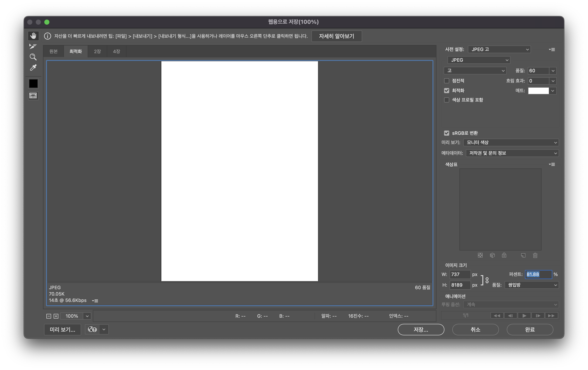Click the 자세히 알아보기 button
Screen dimensions: 588x370
pos(337,36)
